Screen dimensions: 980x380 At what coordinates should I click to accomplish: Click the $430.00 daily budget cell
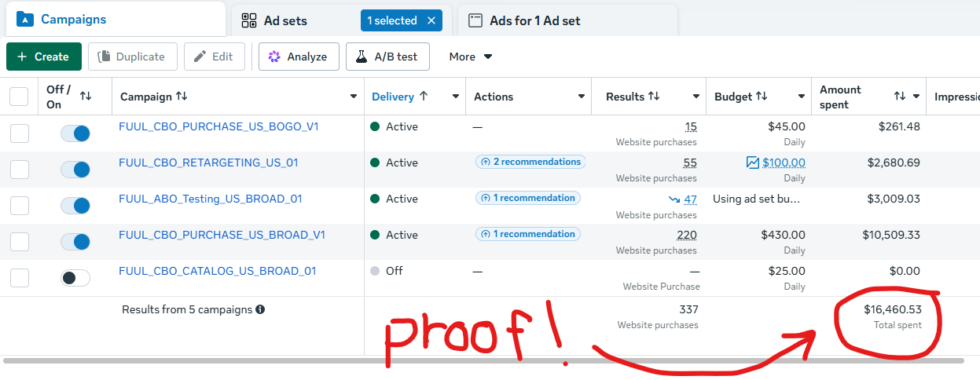[x=783, y=235]
